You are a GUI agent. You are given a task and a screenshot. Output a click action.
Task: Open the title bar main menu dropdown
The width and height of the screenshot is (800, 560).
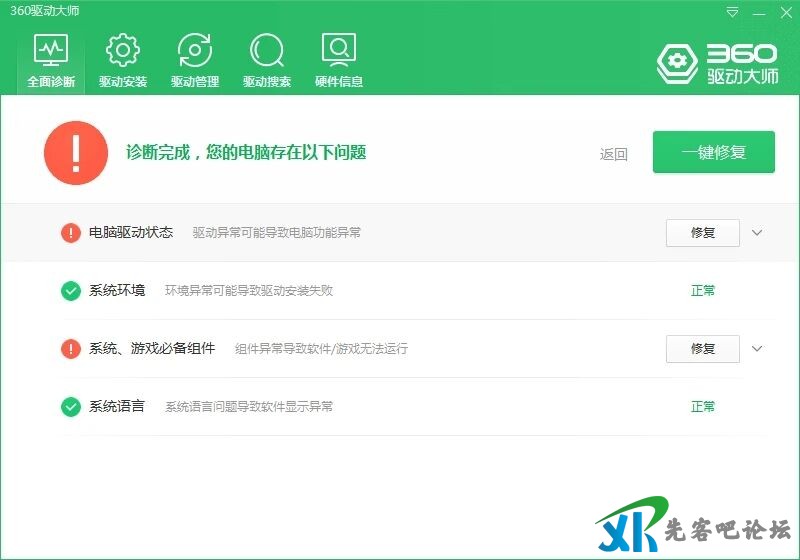(733, 13)
